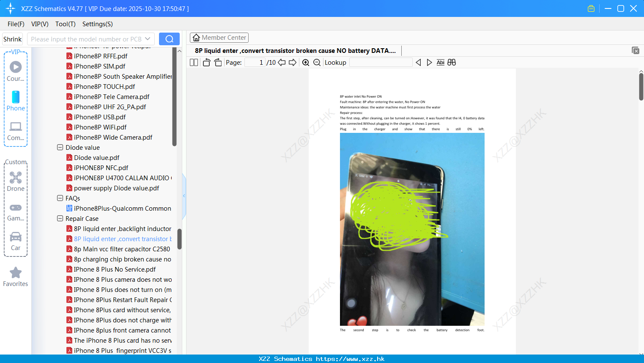
Task: Click XZZ Schematics website link in footer
Action: click(x=321, y=359)
